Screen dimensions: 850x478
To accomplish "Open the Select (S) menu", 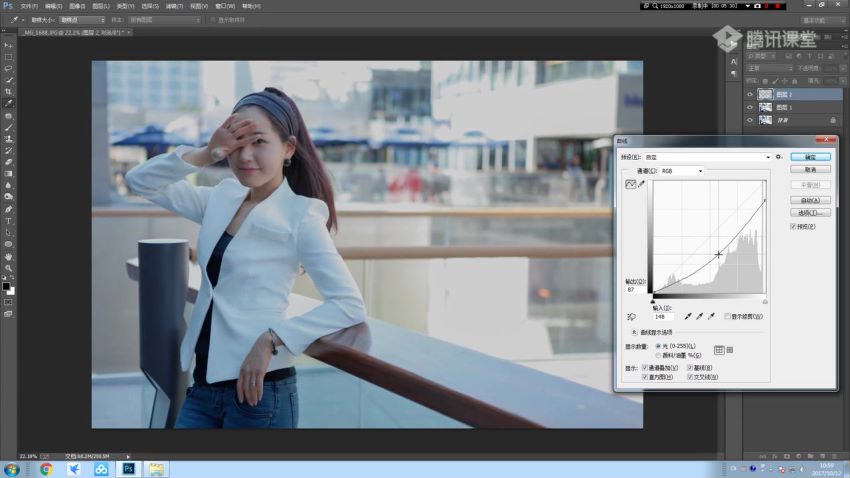I will click(150, 6).
